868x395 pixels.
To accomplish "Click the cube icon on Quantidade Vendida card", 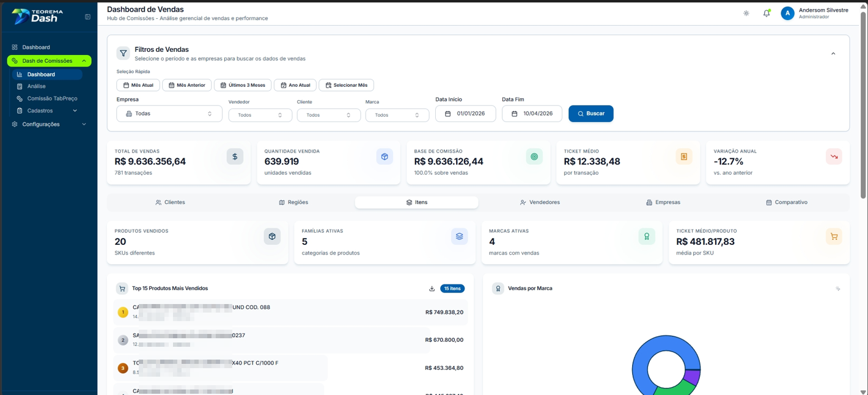I will [x=384, y=156].
